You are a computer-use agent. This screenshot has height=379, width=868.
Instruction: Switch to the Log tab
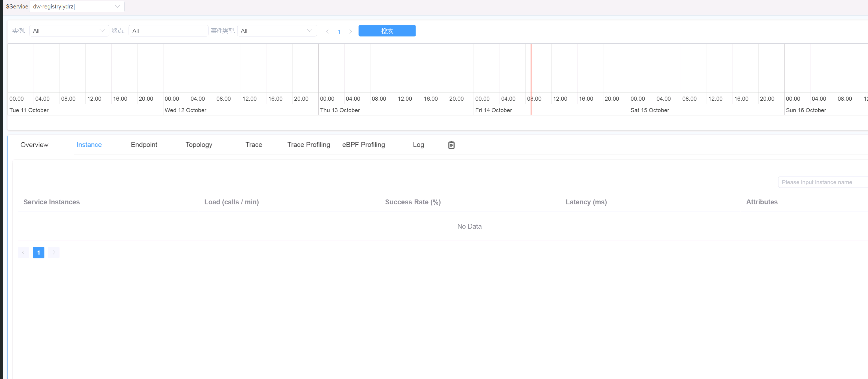pos(418,145)
